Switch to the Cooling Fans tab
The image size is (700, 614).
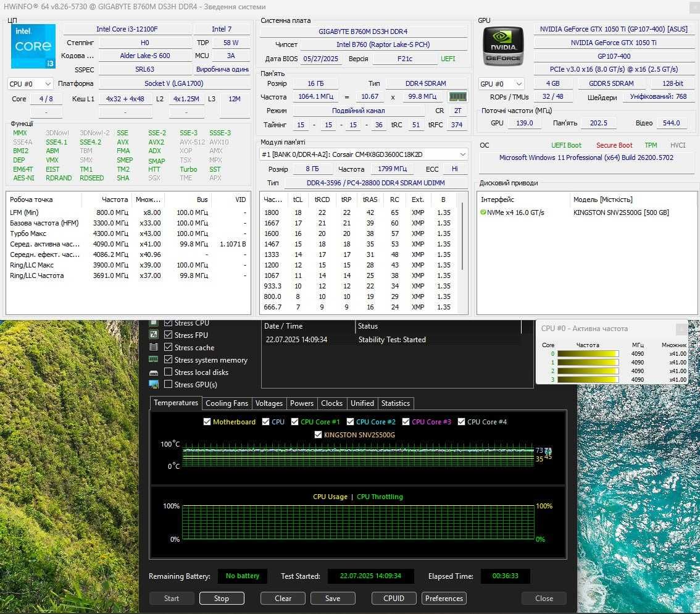227,403
